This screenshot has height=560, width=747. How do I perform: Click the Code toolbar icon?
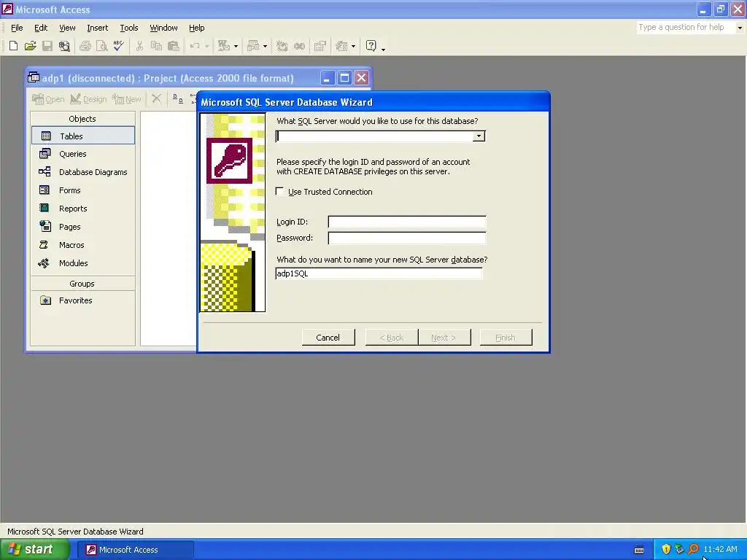pos(282,46)
